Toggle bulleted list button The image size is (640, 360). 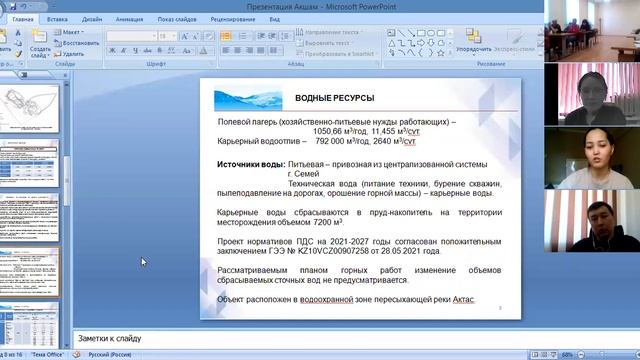(226, 36)
